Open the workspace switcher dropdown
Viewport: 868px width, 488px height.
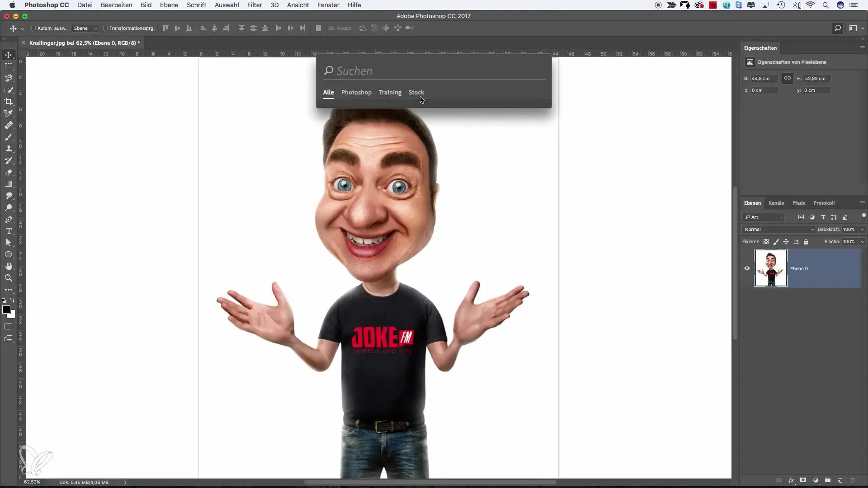pyautogui.click(x=856, y=28)
